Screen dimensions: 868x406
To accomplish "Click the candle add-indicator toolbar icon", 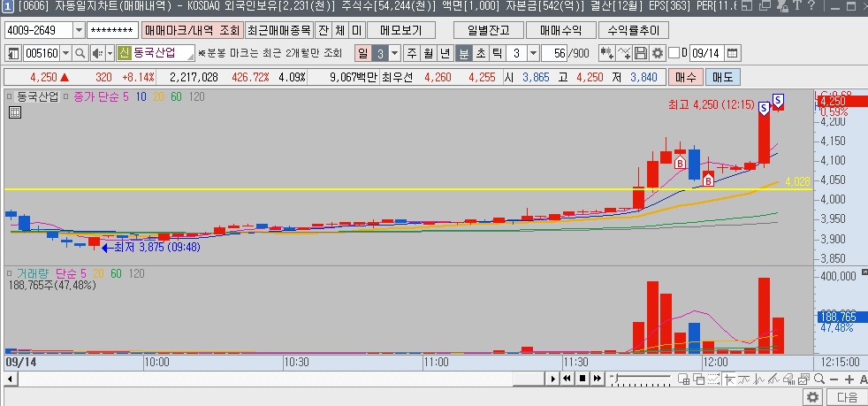I will pyautogui.click(x=607, y=53).
